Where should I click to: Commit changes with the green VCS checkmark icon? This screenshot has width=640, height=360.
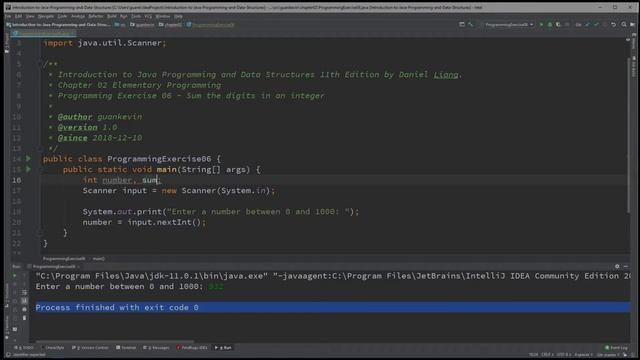[596, 24]
